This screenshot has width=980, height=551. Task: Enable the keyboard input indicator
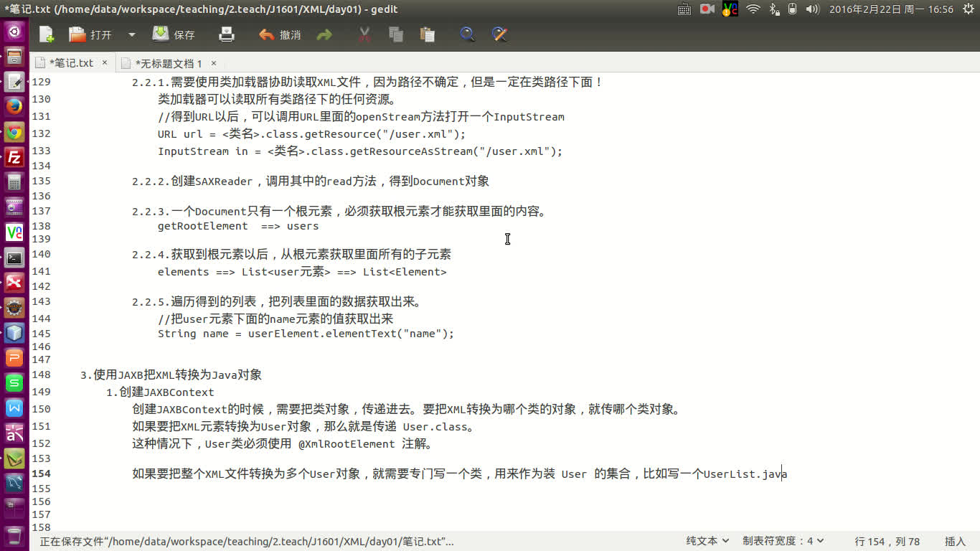click(683, 10)
